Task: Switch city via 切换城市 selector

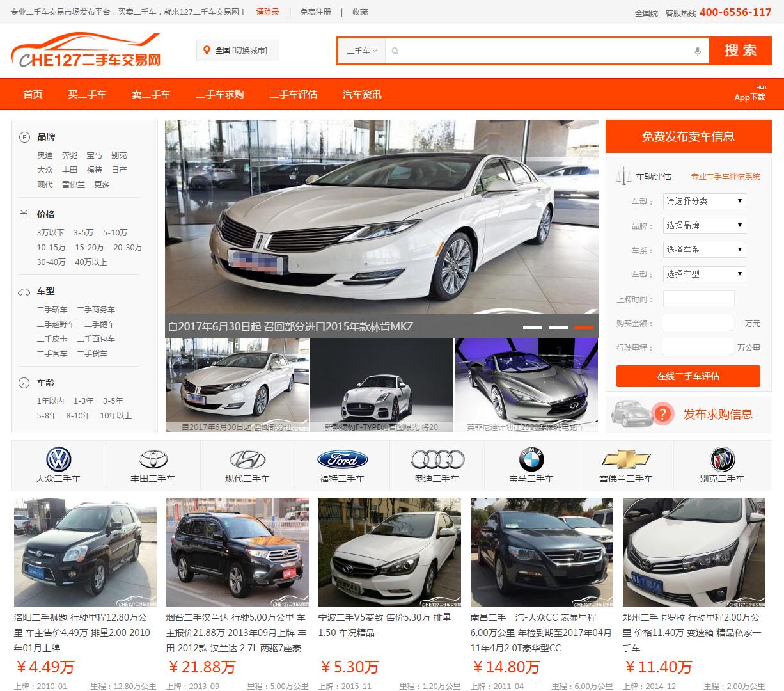Action: tap(250, 51)
